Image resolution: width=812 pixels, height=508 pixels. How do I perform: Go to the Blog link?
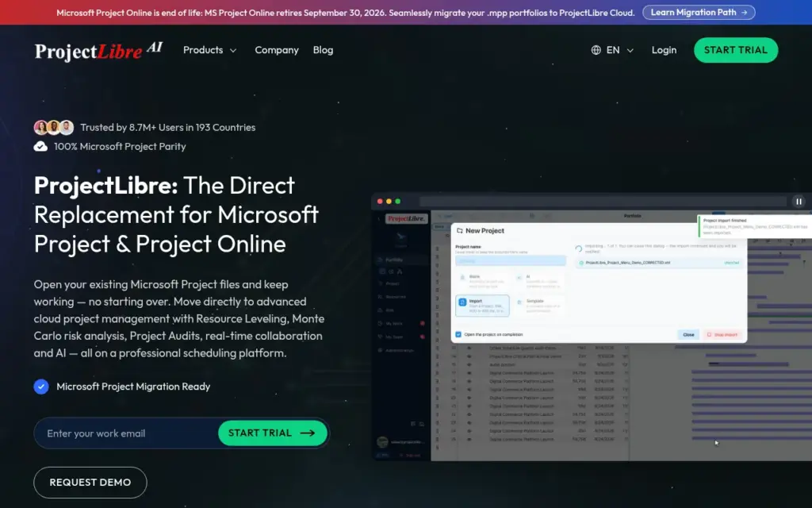pyautogui.click(x=323, y=50)
